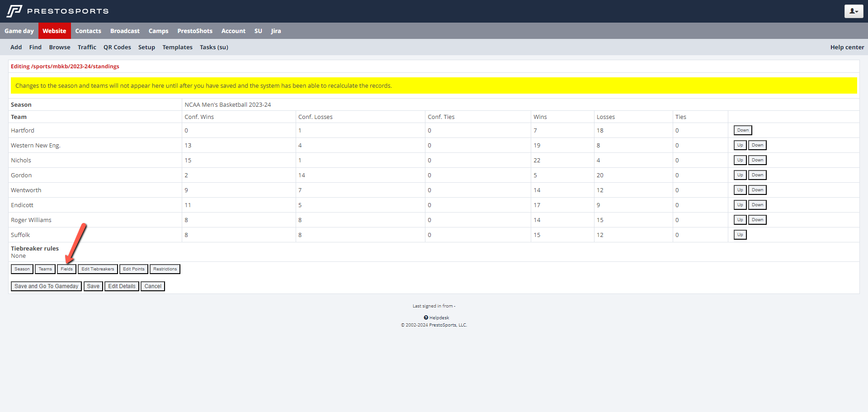Click the PrestoSports logo

[x=57, y=11]
